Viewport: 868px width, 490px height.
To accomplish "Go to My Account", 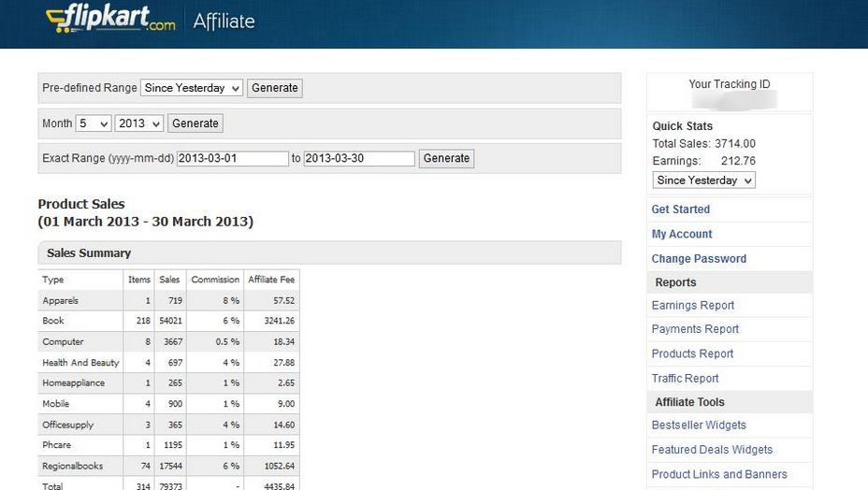I will 681,234.
